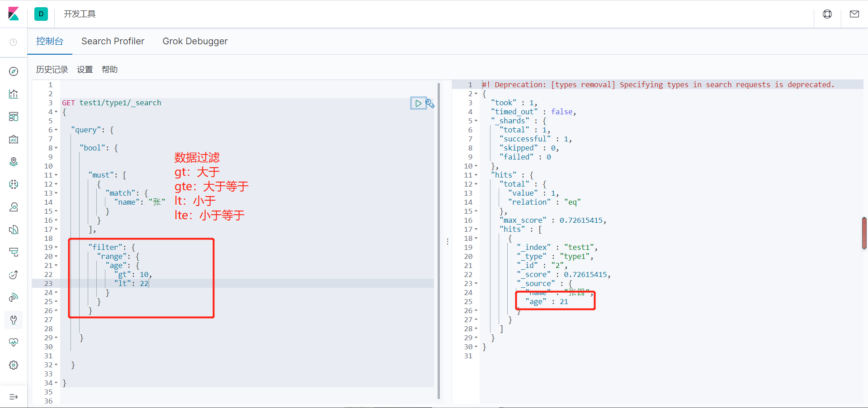Collapse the range block at line 20
Screen dimensions: 868x408
(x=56, y=257)
